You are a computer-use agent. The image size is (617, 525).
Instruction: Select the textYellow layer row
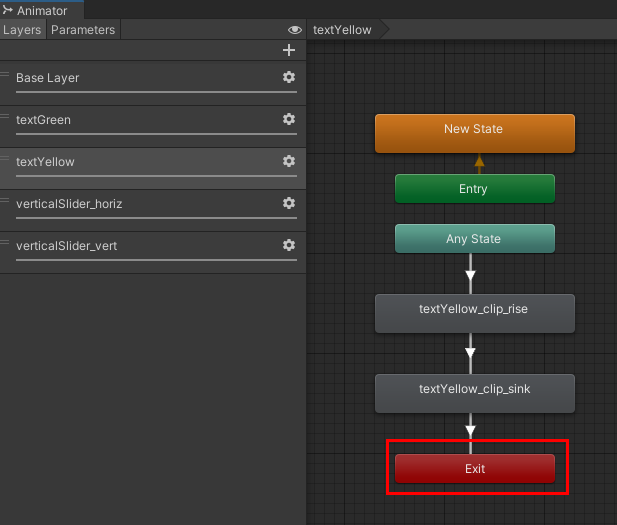coord(153,168)
